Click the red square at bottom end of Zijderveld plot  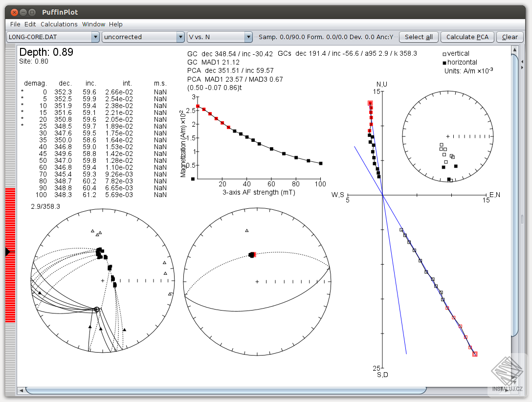coord(475,354)
